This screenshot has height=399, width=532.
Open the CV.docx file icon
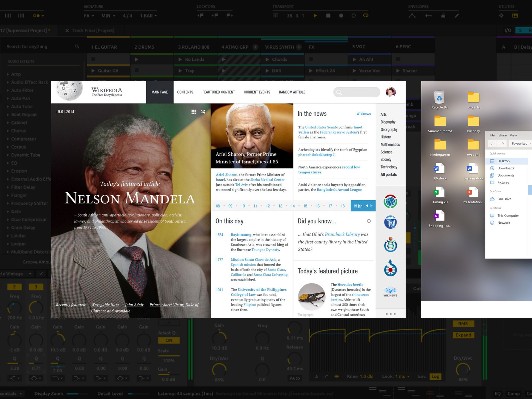point(440,169)
